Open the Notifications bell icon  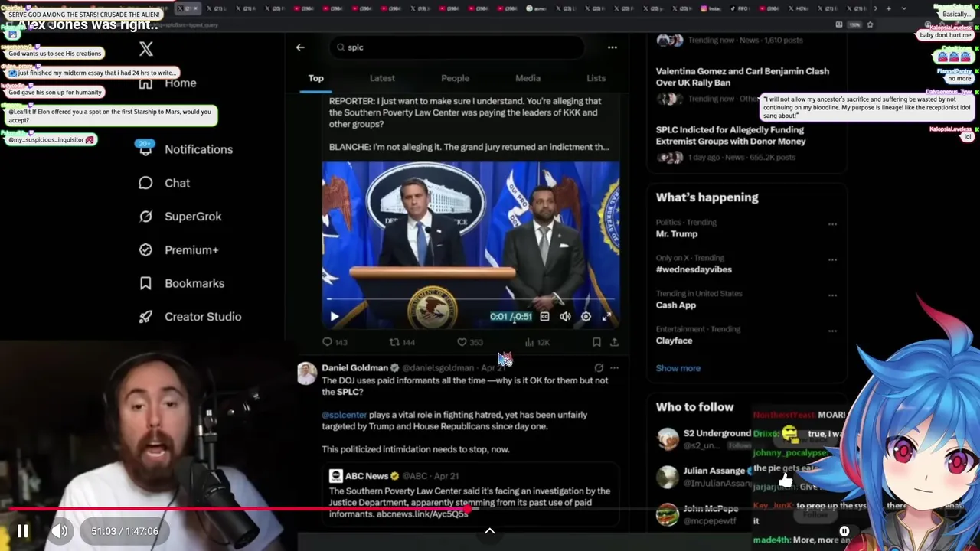point(145,149)
